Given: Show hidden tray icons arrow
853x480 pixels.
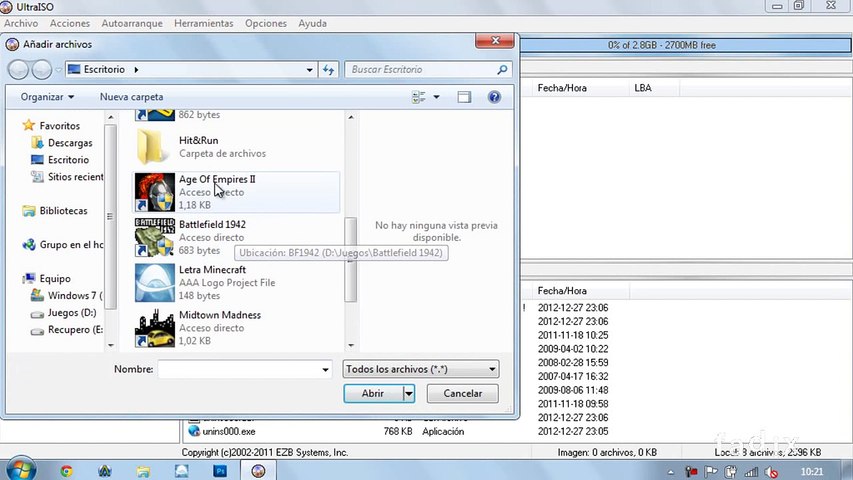Looking at the screenshot, I should (x=671, y=472).
